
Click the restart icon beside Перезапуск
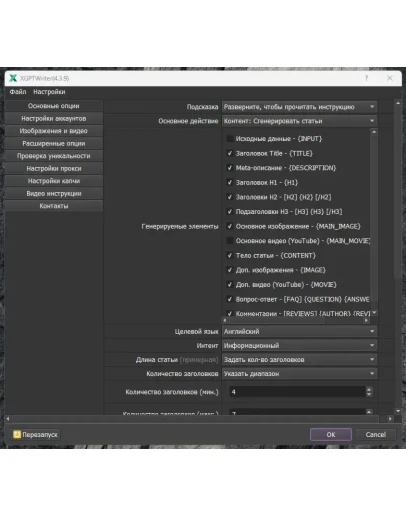coord(17,434)
